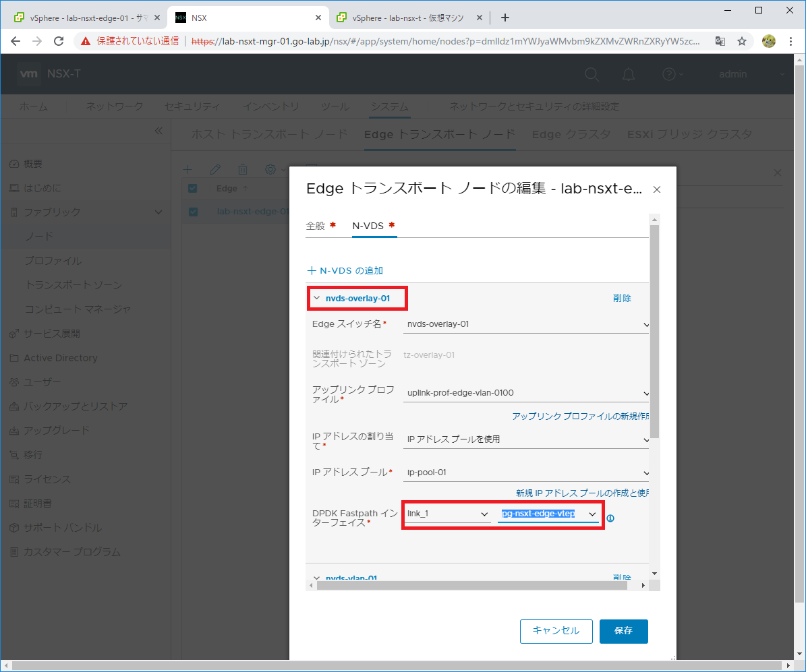806x672 pixels.
Task: Open the アップリンク プロファイル dropdown
Action: pyautogui.click(x=526, y=393)
